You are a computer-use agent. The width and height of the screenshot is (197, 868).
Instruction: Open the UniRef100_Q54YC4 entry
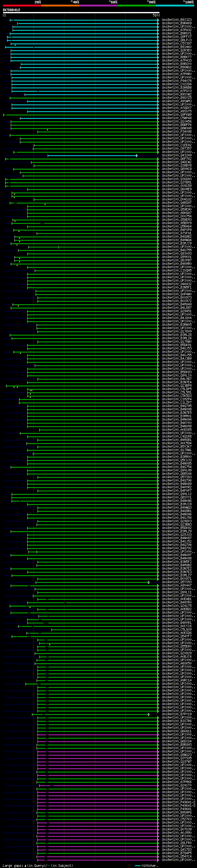177,857
